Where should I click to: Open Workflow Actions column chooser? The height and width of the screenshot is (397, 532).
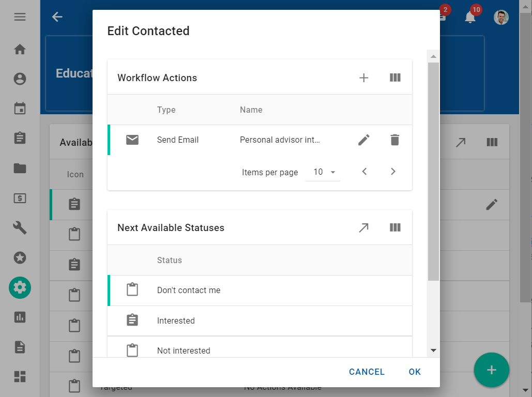click(x=395, y=78)
